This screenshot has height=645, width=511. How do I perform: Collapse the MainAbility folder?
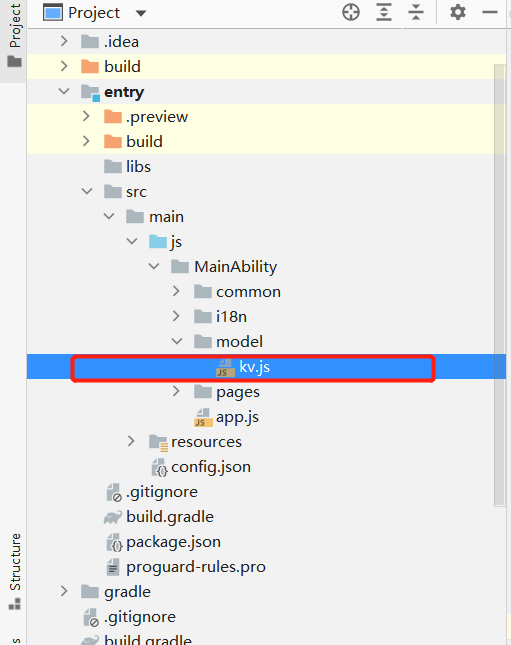(154, 266)
